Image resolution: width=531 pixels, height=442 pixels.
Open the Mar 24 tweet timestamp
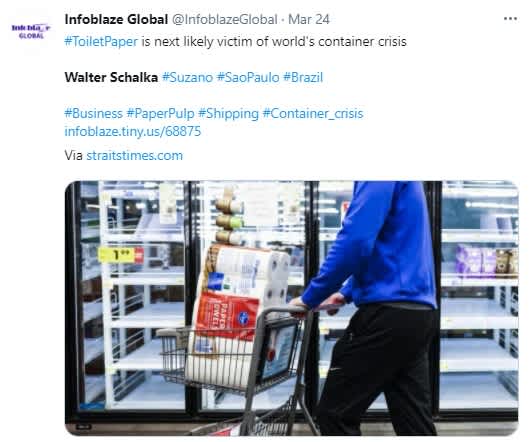pyautogui.click(x=309, y=19)
